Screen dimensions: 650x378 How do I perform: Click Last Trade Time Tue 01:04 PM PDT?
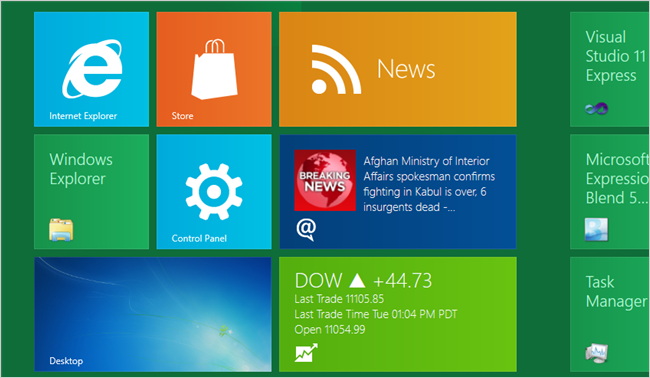(376, 314)
